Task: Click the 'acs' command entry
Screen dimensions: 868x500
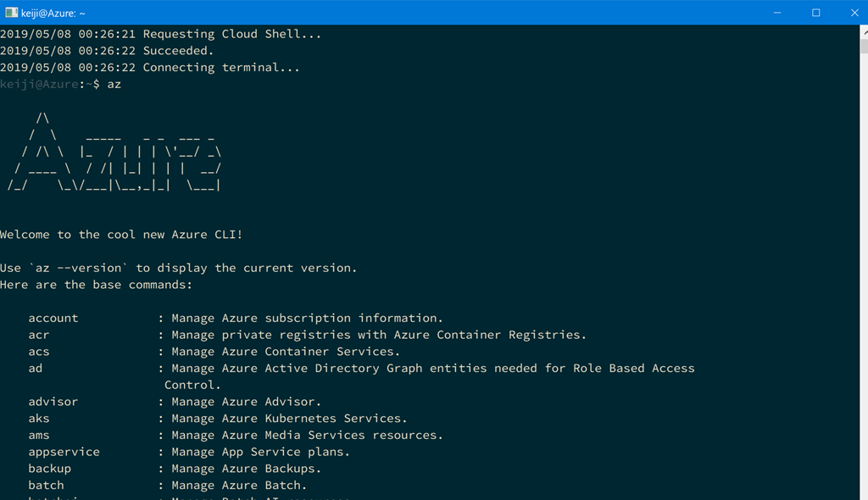Action: click(x=39, y=352)
